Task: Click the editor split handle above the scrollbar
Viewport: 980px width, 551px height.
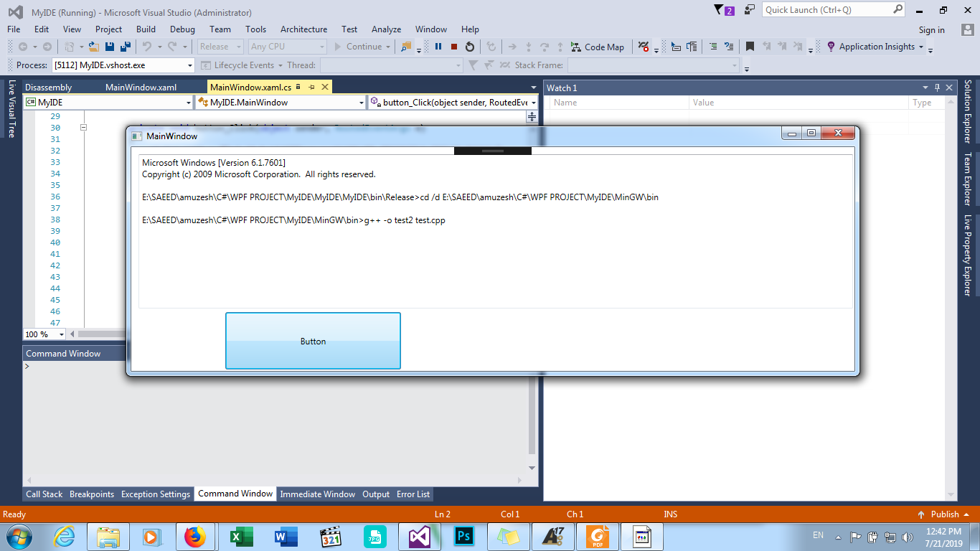Action: coord(532,116)
